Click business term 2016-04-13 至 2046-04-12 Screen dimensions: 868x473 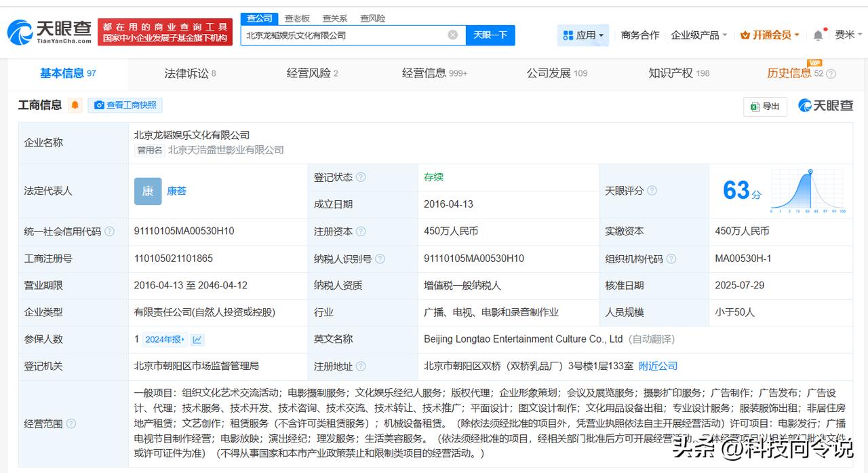(191, 286)
